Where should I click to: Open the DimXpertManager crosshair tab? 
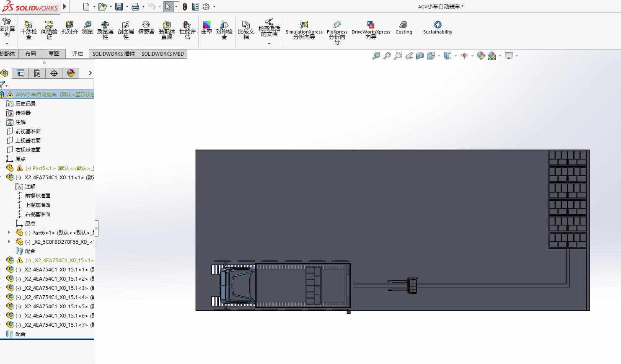click(x=54, y=73)
